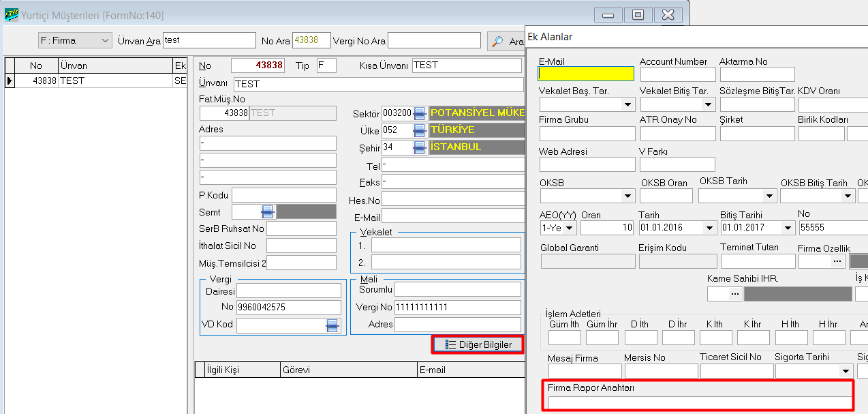Click the Vekalet 1. field
Viewport: 868px width, 414px height.
446,245
